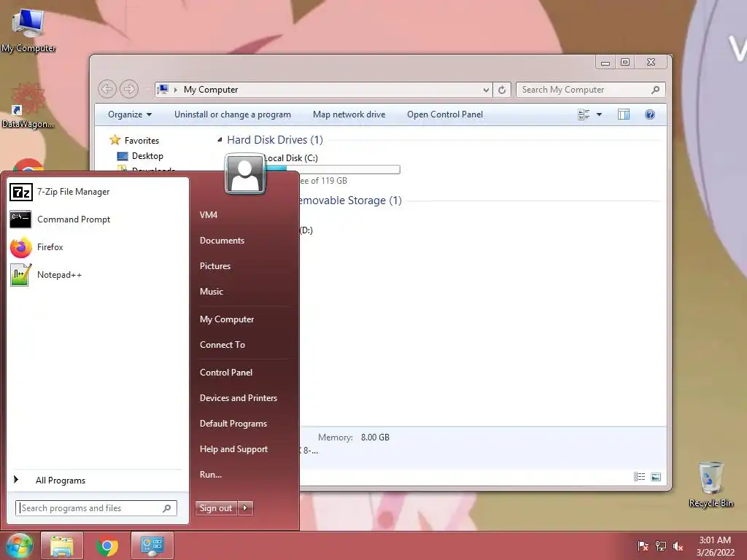This screenshot has width=747, height=560.
Task: Open Default Programs from Start menu
Action: (x=233, y=424)
